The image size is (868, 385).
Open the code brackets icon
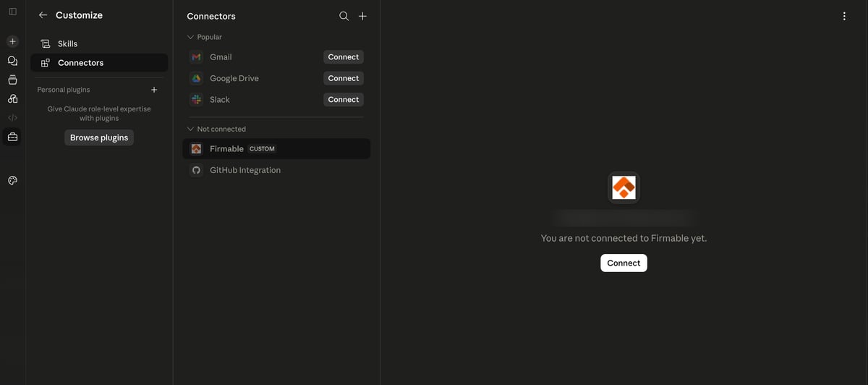pyautogui.click(x=12, y=117)
